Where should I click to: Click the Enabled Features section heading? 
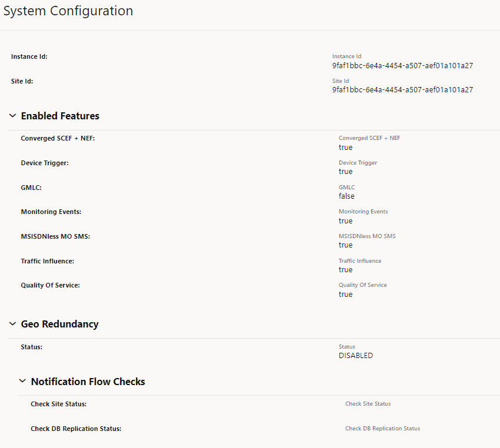[60, 115]
